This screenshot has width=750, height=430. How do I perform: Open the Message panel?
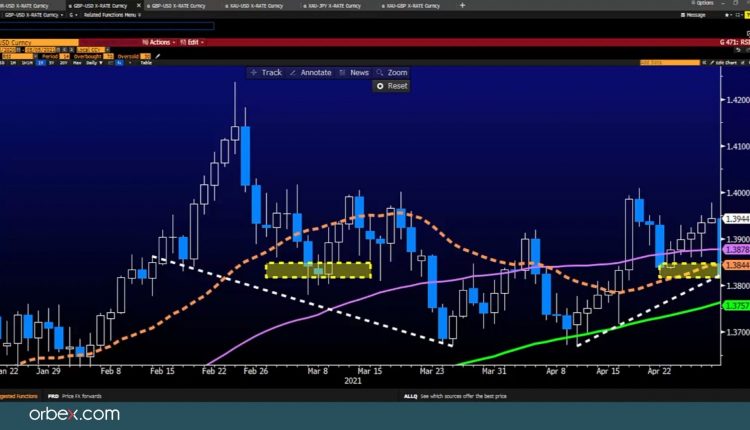click(693, 15)
